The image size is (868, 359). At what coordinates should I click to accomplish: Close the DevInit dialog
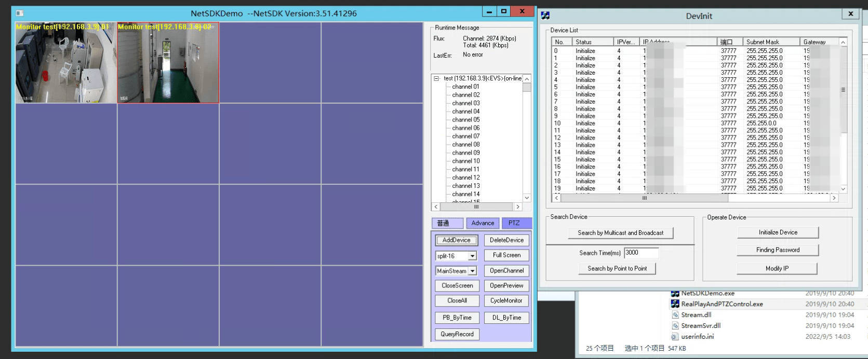(x=850, y=15)
